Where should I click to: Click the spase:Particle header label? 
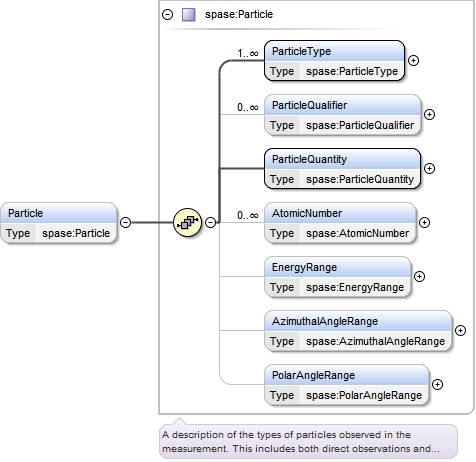[239, 14]
